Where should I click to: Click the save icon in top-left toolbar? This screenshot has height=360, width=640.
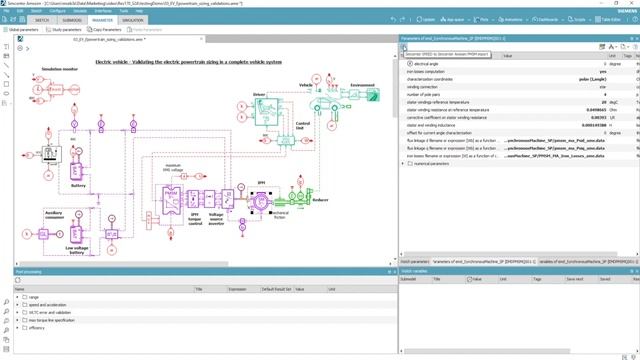pyautogui.click(x=22, y=20)
